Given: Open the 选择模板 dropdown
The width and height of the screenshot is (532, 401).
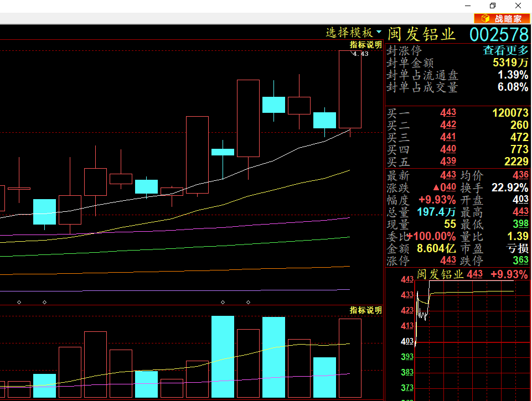Looking at the screenshot, I should click(354, 33).
